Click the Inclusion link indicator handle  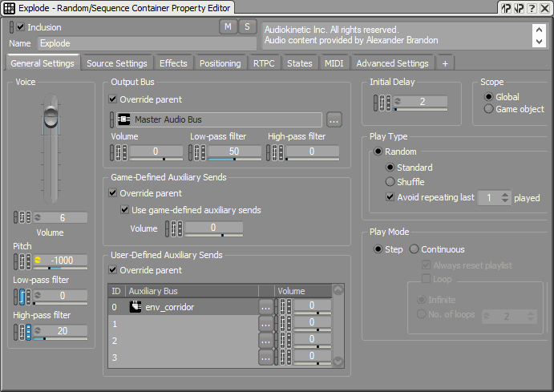(x=12, y=27)
